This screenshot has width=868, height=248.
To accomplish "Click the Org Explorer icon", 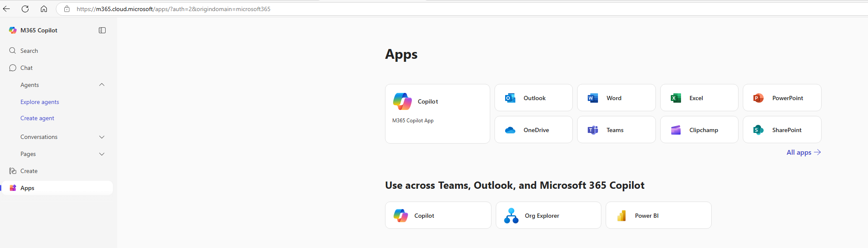I will 511,216.
